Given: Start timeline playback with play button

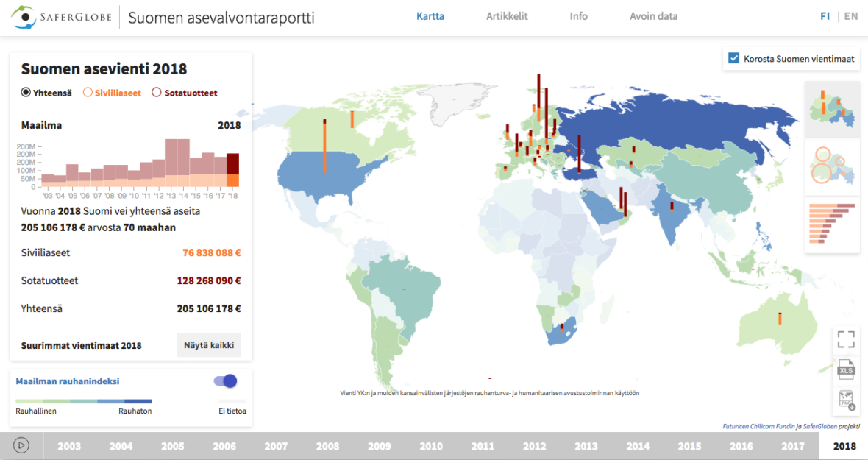Looking at the screenshot, I should (x=21, y=445).
